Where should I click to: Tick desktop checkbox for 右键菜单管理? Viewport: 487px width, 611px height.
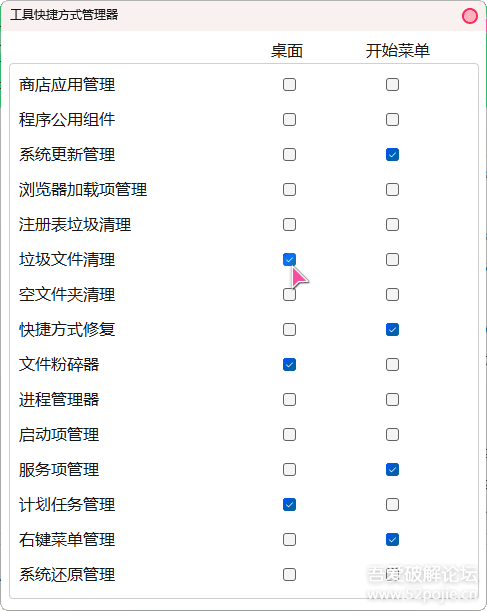(x=289, y=540)
